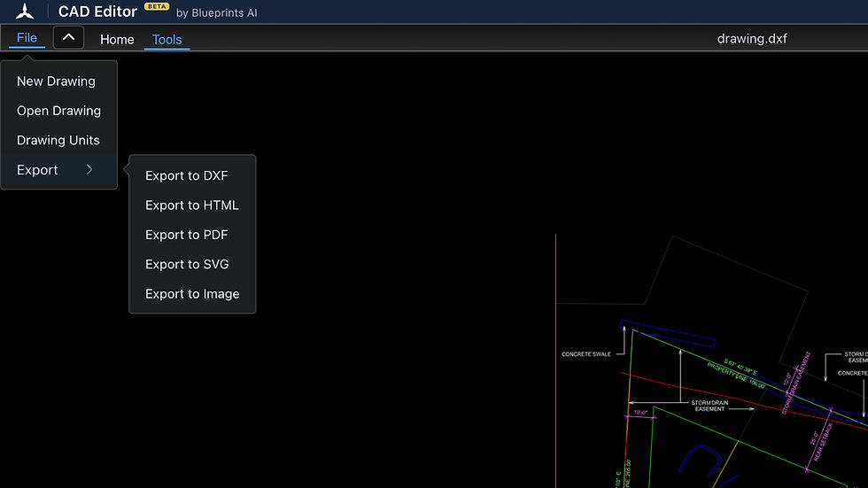Click the 10'-0" magenta dimension
The width and height of the screenshot is (868, 488).
click(640, 412)
